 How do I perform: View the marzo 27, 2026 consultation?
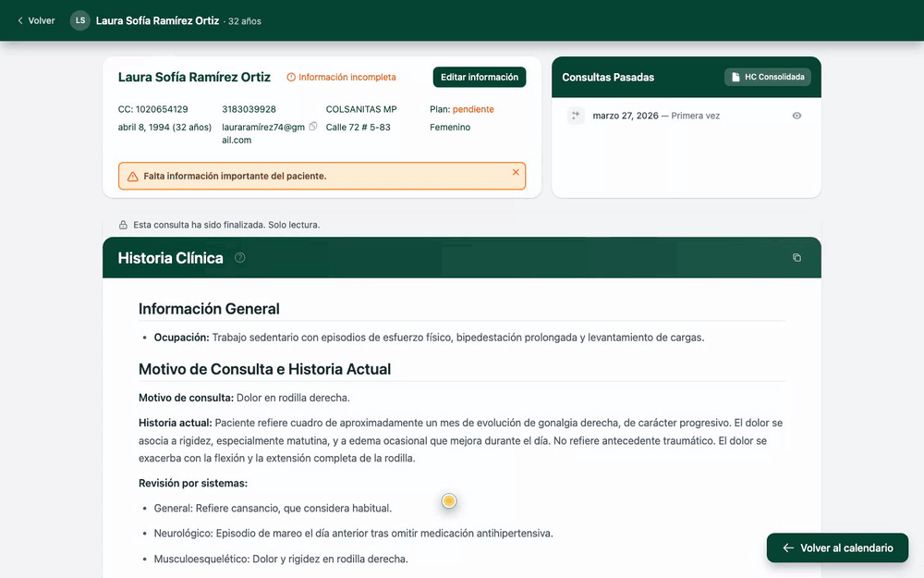(796, 116)
